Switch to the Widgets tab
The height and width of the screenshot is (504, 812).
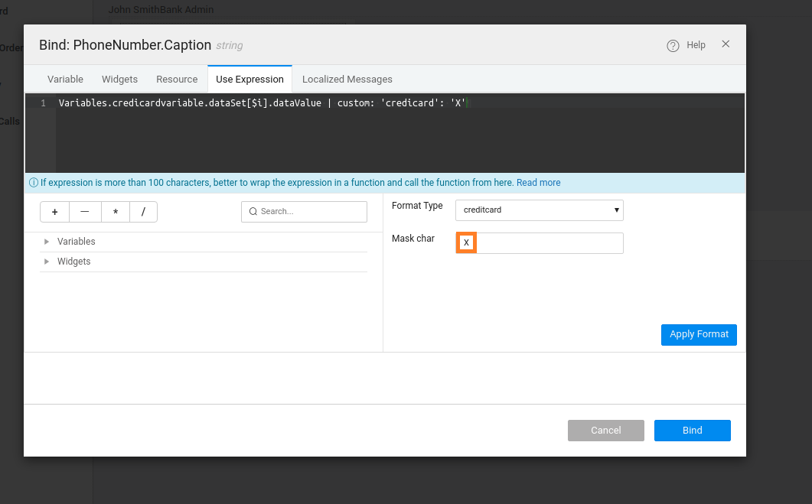coord(119,80)
